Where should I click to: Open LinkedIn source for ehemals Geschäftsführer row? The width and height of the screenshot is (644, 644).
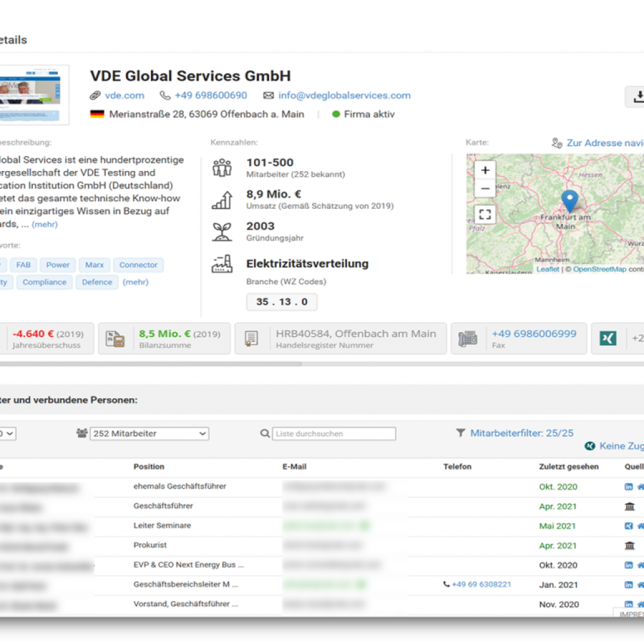point(628,487)
